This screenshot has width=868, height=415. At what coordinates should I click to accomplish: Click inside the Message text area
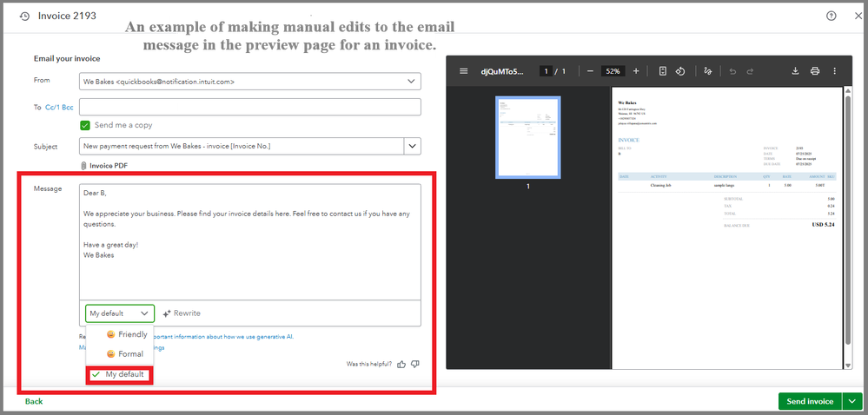(x=249, y=242)
